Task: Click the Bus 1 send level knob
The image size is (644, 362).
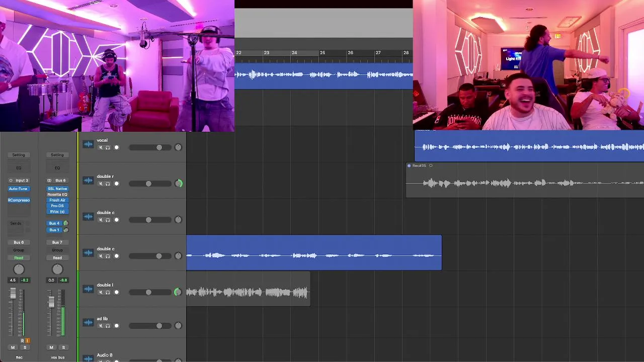Action: (65, 230)
